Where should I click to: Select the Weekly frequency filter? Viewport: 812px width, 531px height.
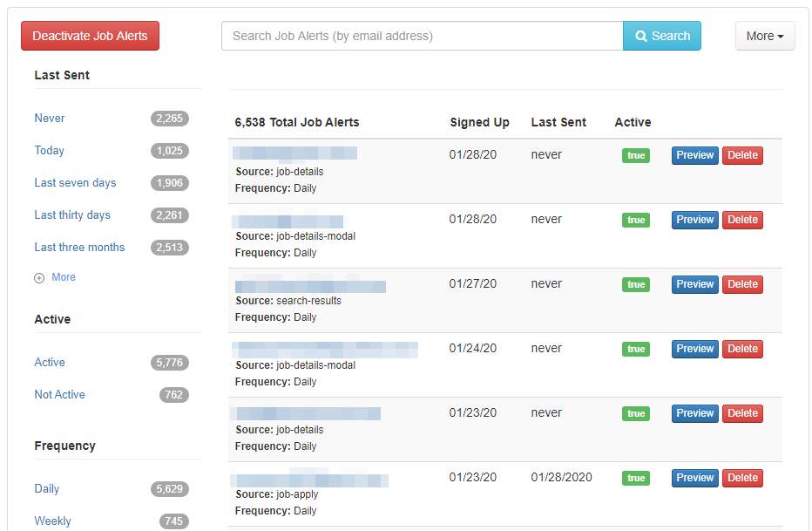[52, 521]
